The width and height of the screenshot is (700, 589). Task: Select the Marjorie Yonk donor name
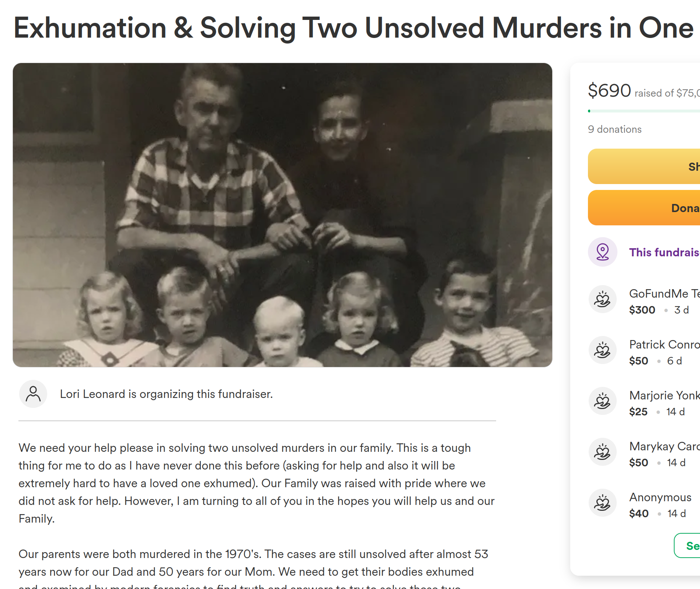664,395
